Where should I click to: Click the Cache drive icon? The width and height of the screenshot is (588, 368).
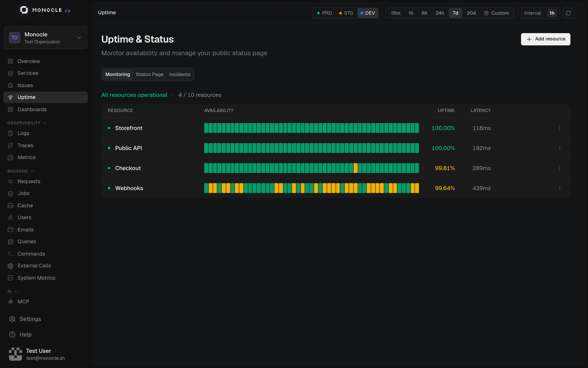pyautogui.click(x=10, y=206)
